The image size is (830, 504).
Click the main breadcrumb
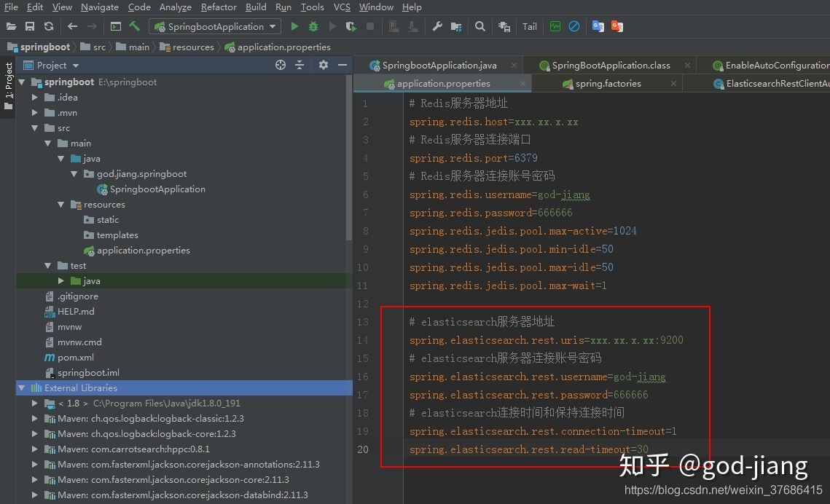click(x=133, y=47)
